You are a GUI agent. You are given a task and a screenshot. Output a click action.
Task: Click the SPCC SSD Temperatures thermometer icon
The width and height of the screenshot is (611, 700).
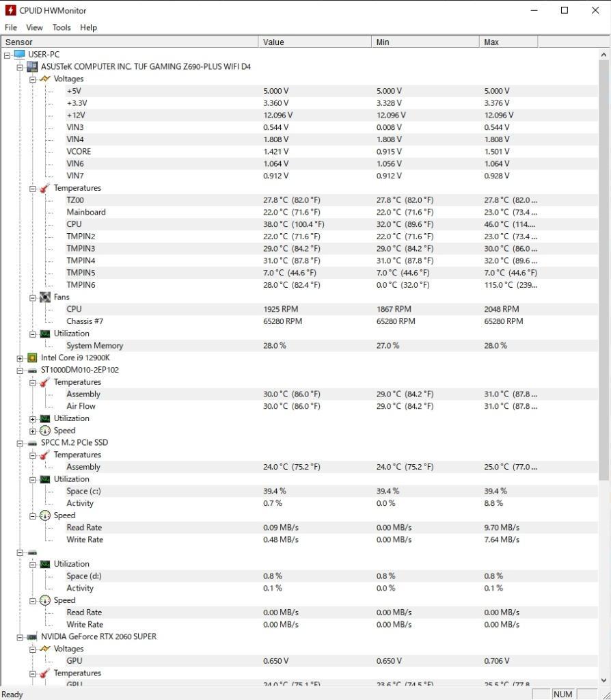45,455
